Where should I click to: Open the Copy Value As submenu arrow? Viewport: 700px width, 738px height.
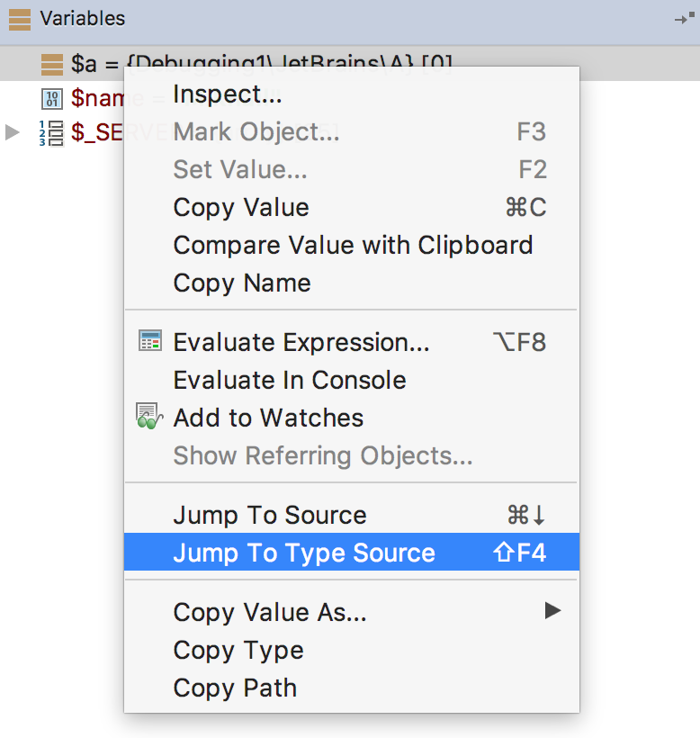552,610
